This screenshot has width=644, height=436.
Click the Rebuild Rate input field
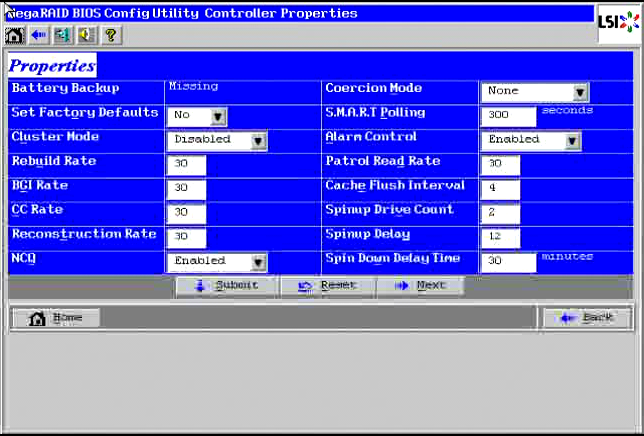[186, 164]
